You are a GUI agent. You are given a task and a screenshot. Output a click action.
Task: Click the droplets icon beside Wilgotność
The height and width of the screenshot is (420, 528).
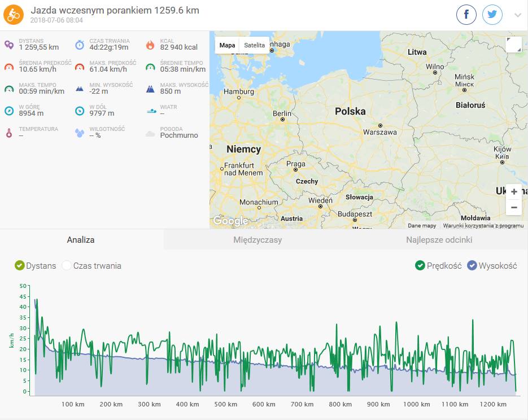tap(80, 133)
